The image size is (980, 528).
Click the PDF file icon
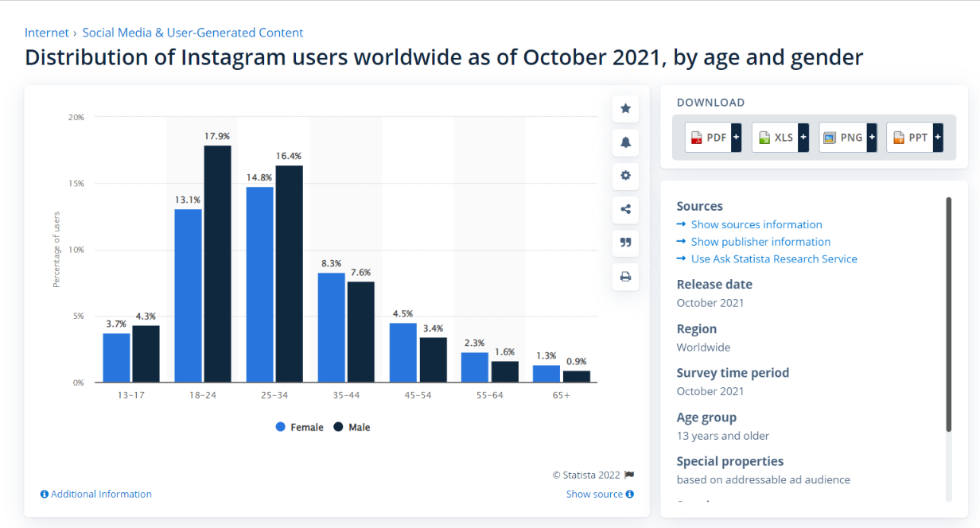(696, 138)
